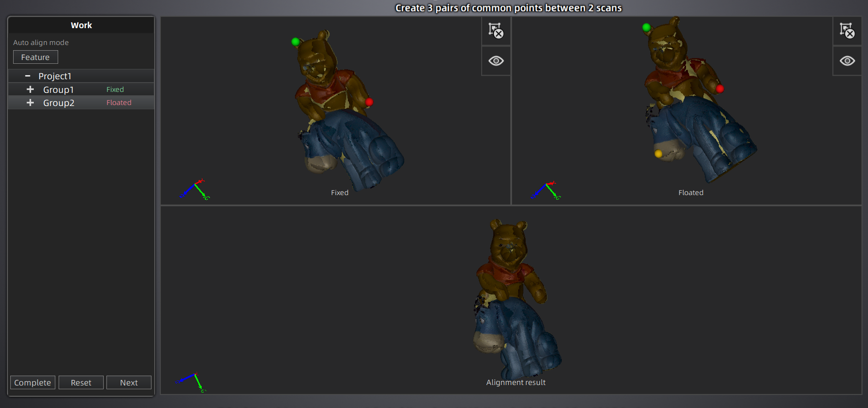Select the green point in Floated viewport
868x408 pixels.
[x=647, y=27]
